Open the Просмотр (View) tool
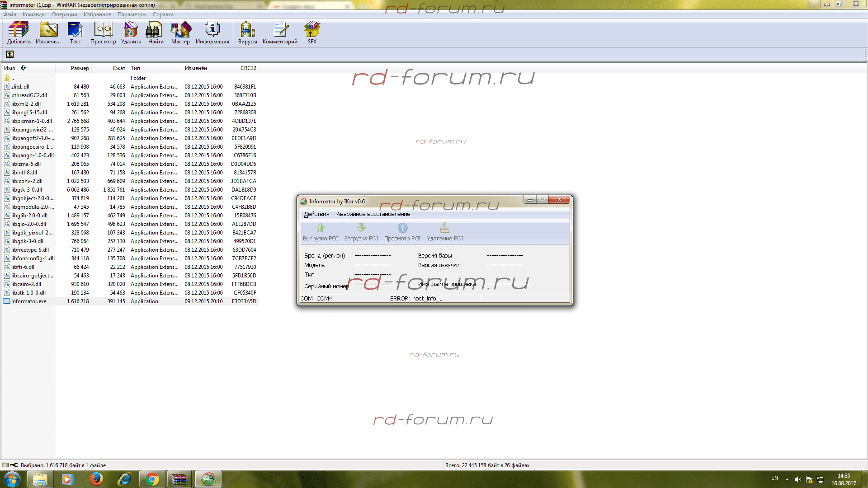868x488 pixels. pyautogui.click(x=103, y=33)
